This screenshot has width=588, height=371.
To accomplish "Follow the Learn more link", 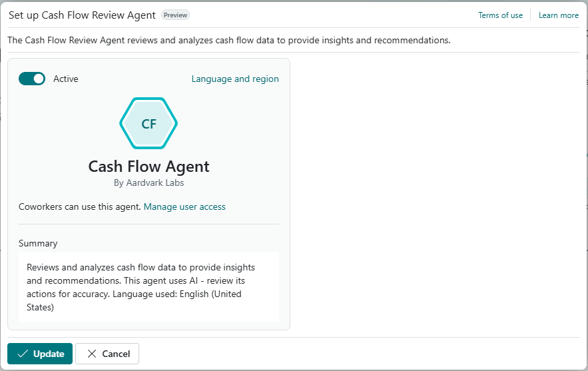I will pyautogui.click(x=558, y=15).
